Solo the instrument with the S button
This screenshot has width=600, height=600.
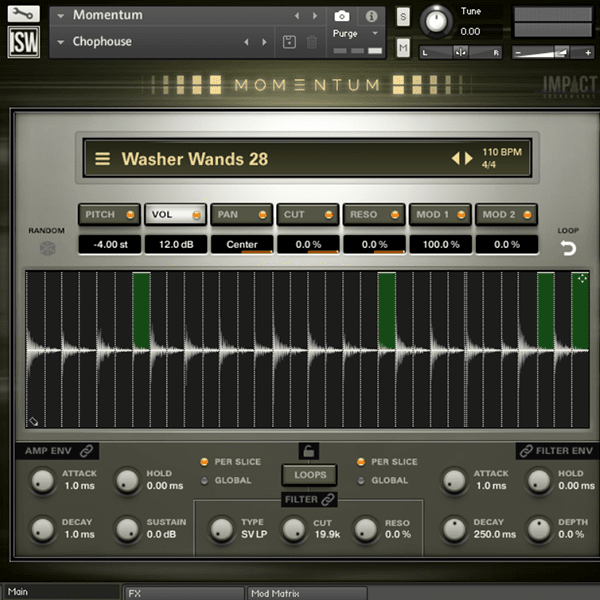click(x=403, y=17)
